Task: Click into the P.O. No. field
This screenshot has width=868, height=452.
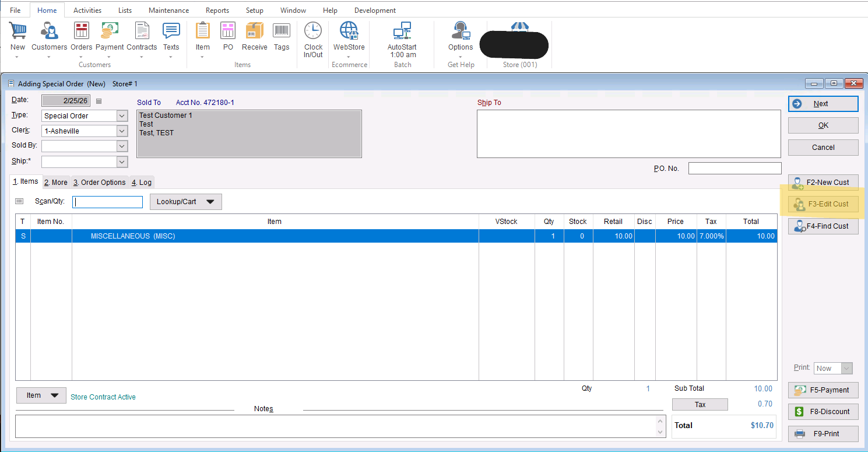Action: pos(735,169)
